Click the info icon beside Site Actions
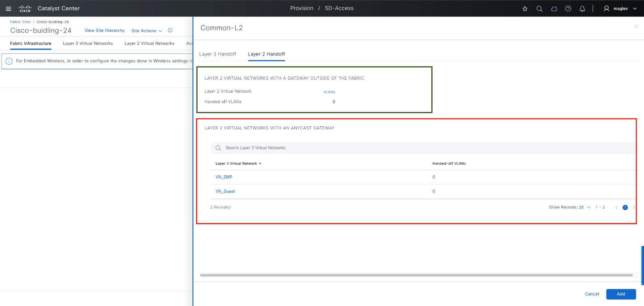 (170, 30)
